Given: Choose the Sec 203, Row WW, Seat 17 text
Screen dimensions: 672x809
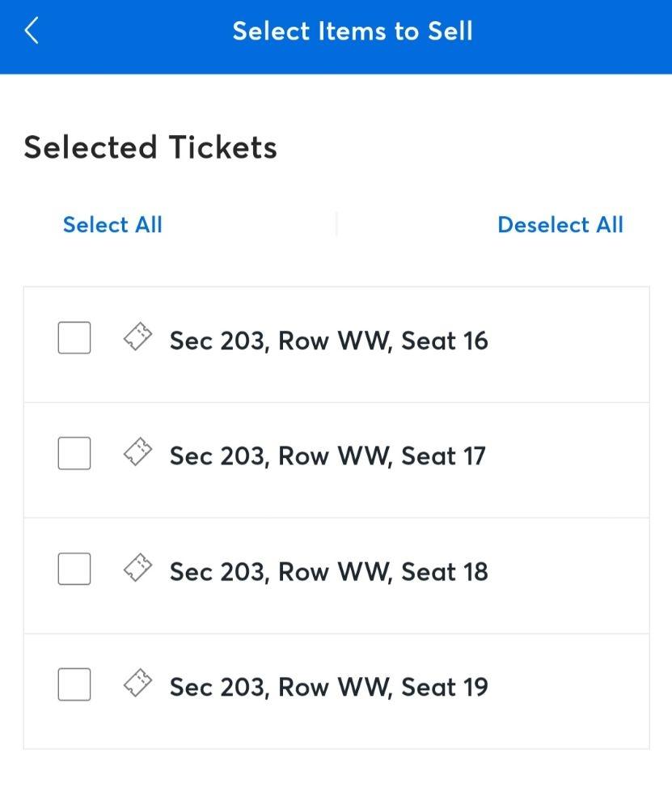Looking at the screenshot, I should (327, 457).
